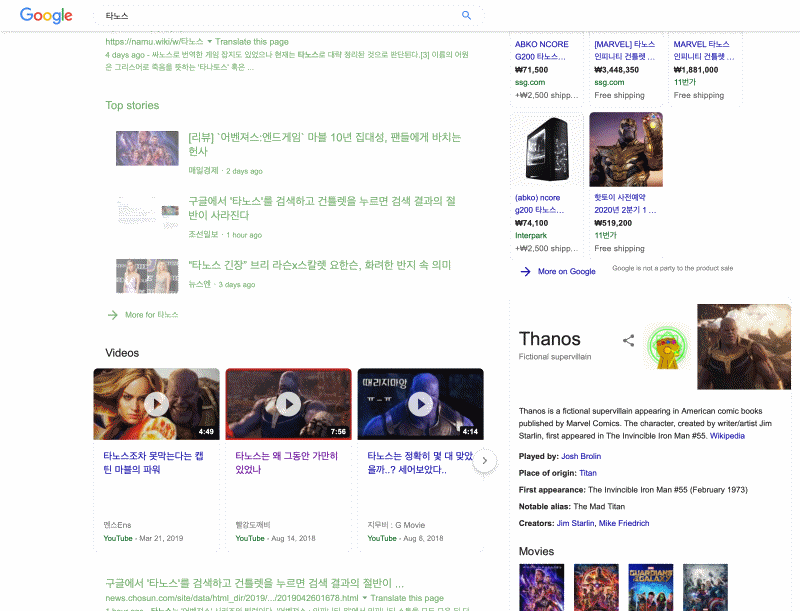Click the Chosun story thumbnail

point(147,212)
